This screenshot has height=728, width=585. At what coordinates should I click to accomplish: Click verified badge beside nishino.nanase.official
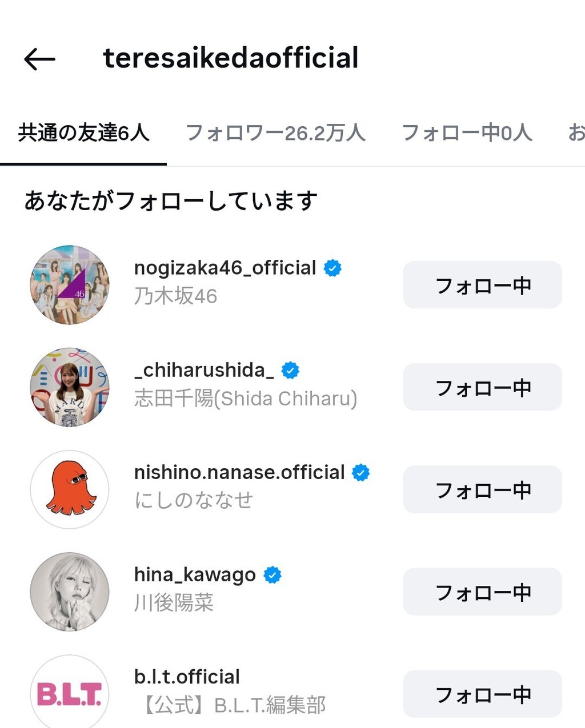tap(360, 473)
